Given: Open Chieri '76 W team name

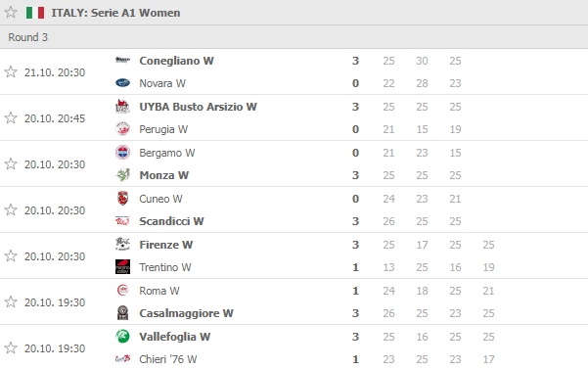Looking at the screenshot, I should (x=168, y=359).
